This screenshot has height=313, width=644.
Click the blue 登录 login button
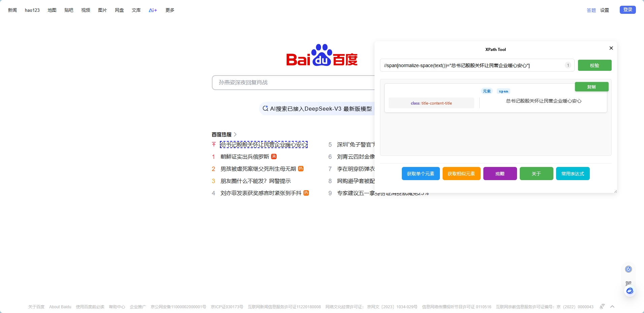pyautogui.click(x=627, y=10)
